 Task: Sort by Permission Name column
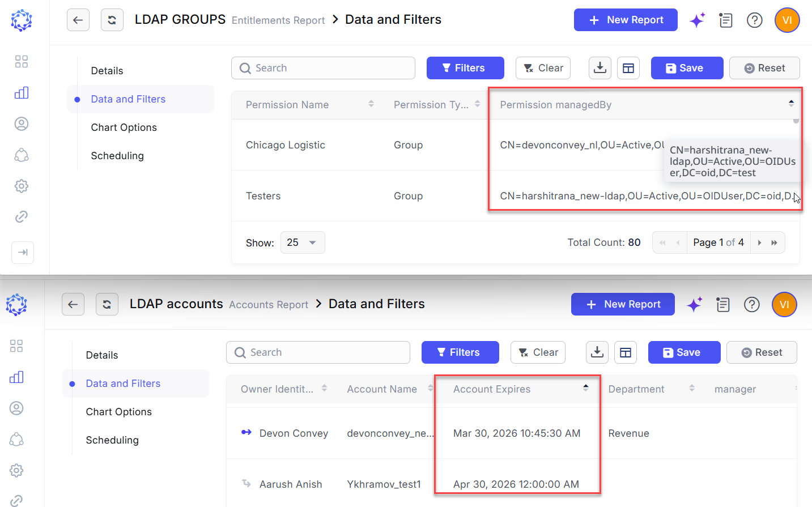pos(371,104)
